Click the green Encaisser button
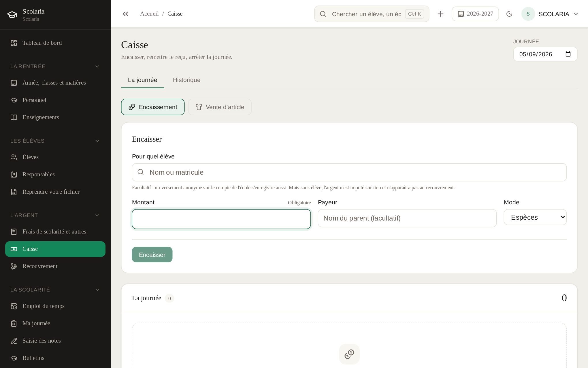The width and height of the screenshot is (588, 368). (x=152, y=255)
